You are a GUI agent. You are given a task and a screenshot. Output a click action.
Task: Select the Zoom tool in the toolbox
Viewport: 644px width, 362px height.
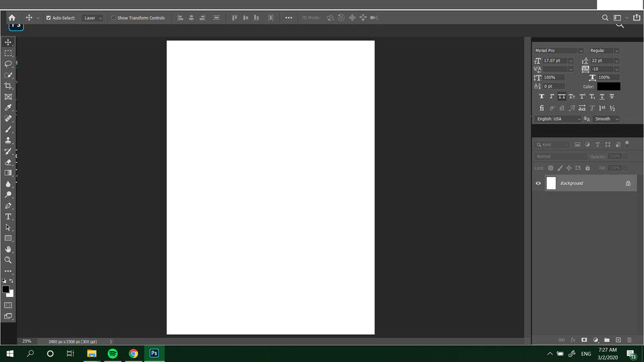point(8,260)
